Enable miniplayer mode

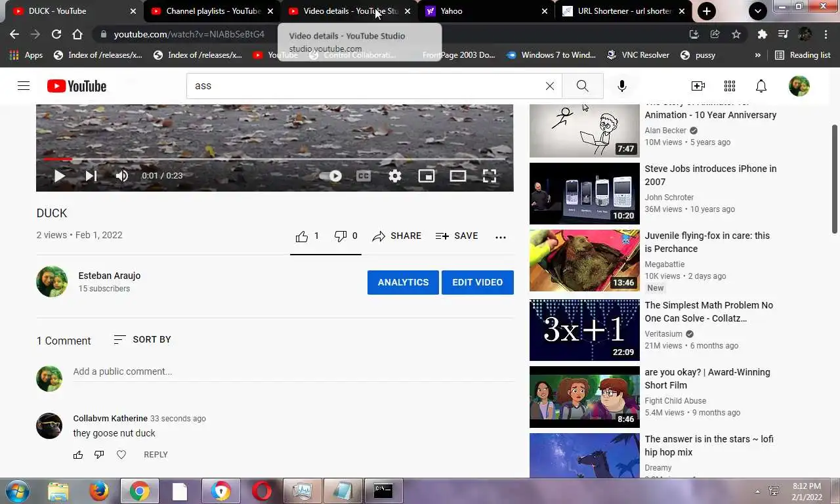tap(427, 176)
